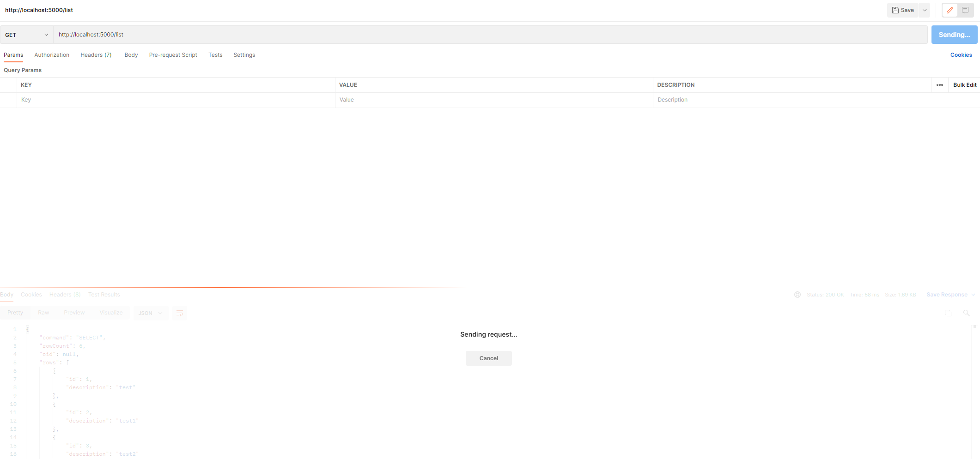
Task: Click the "description": "test2" line
Action: tap(102, 454)
